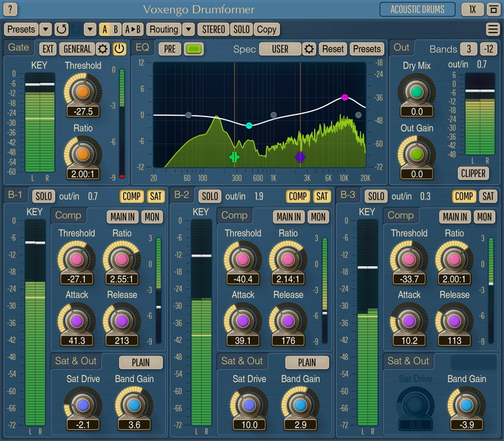Enable SOLO on band B-3
This screenshot has width=504, height=441.
click(x=376, y=196)
